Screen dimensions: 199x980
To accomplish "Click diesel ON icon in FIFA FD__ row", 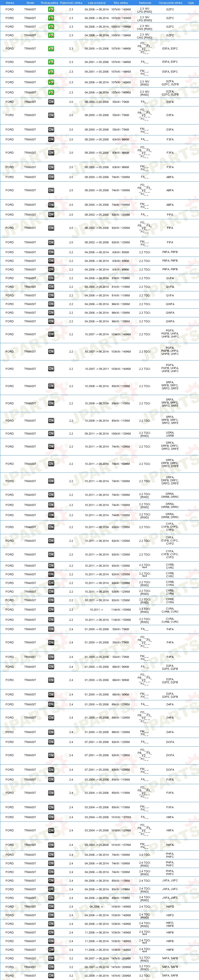I will (51, 228).
